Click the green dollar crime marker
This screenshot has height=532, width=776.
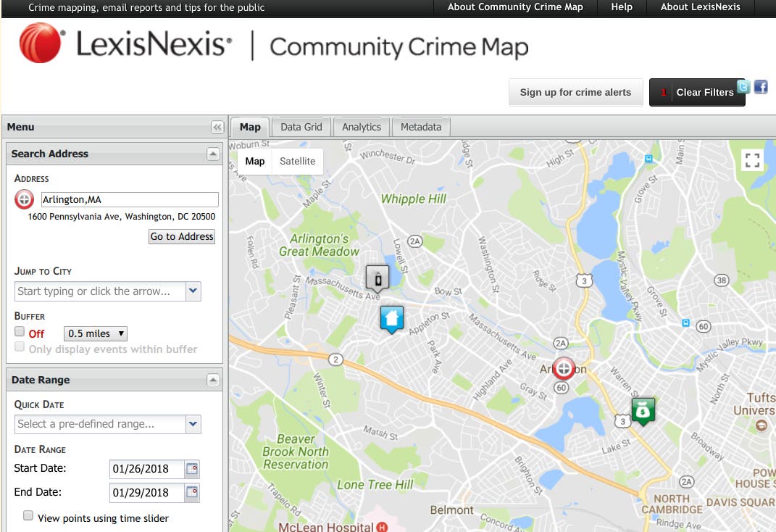point(643,411)
